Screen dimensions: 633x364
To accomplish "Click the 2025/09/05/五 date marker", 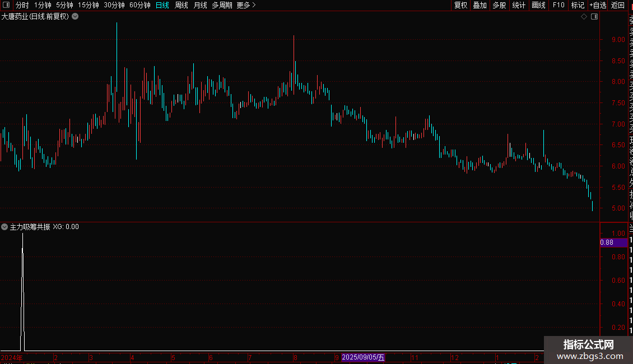I will (363, 357).
